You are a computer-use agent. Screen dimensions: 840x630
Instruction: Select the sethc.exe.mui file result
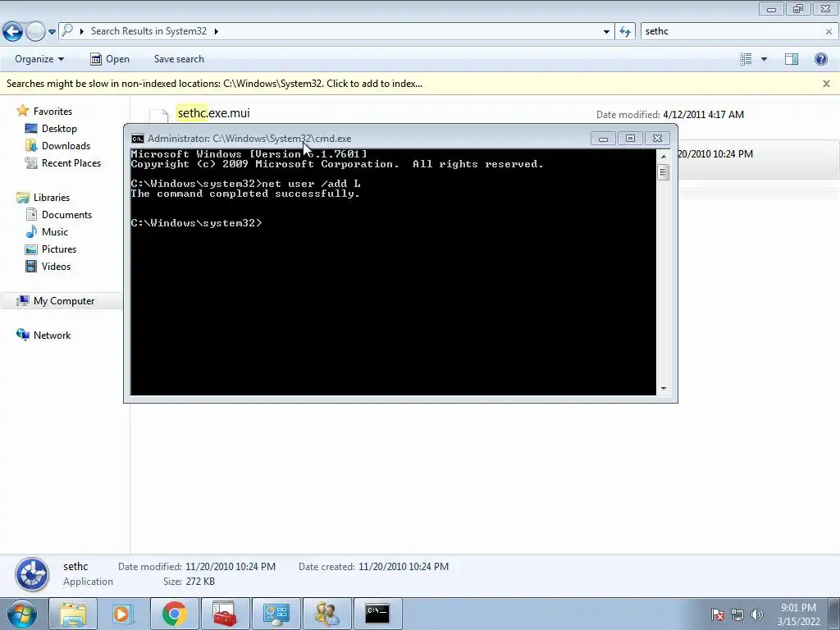[213, 113]
